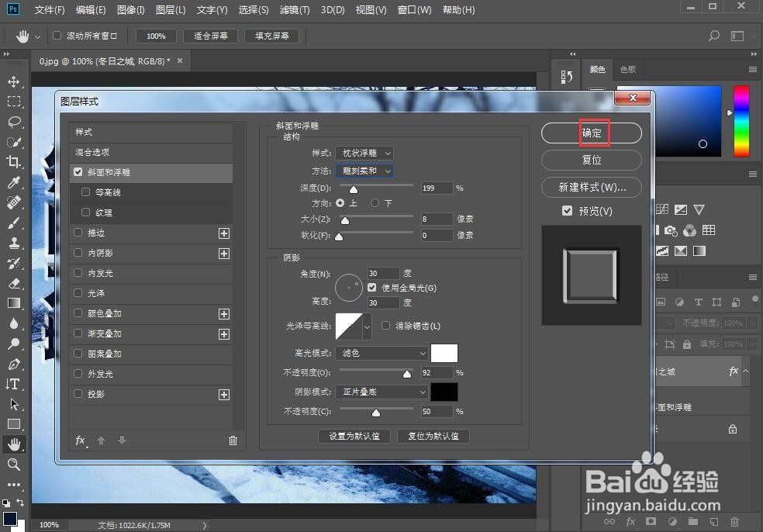763x532 pixels.
Task: Click the 新建样式(W) button
Action: (x=591, y=187)
